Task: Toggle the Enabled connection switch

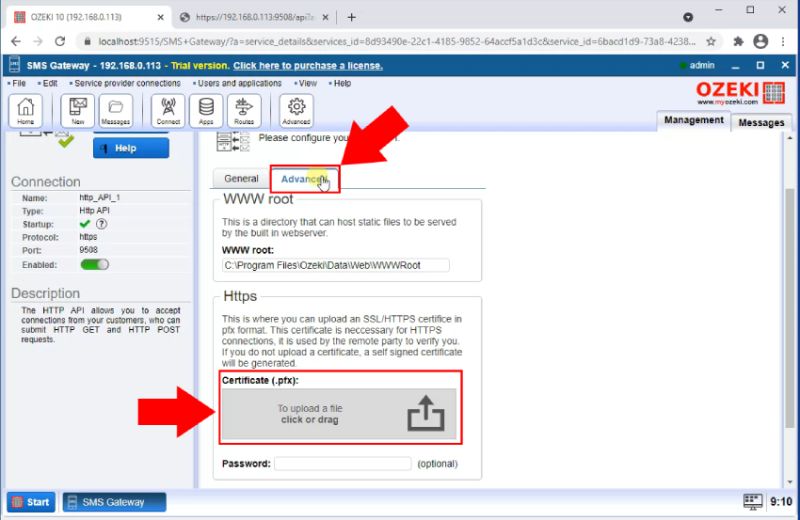Action: [94, 264]
